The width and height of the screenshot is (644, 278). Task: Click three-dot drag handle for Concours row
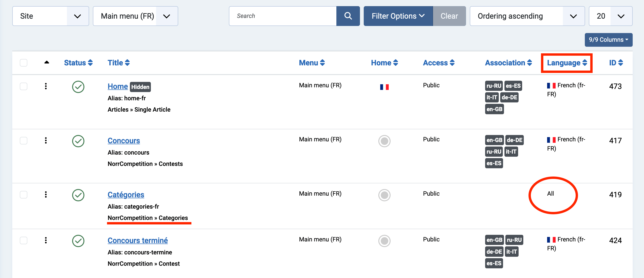46,140
